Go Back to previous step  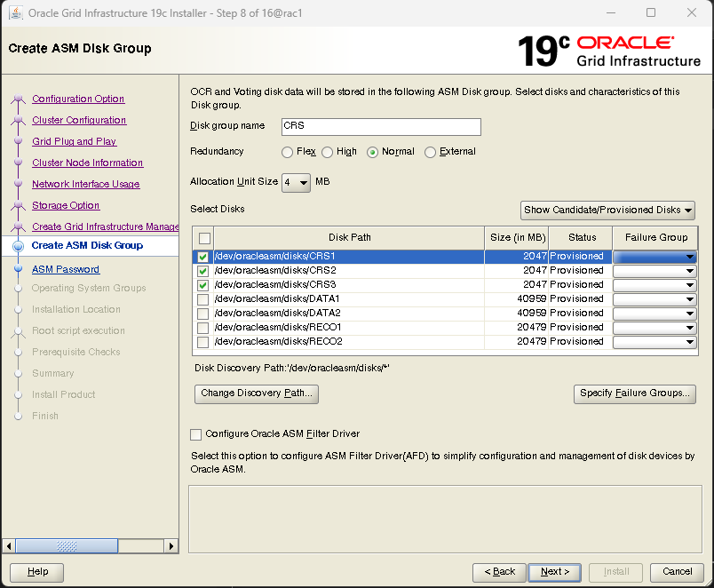[499, 573]
